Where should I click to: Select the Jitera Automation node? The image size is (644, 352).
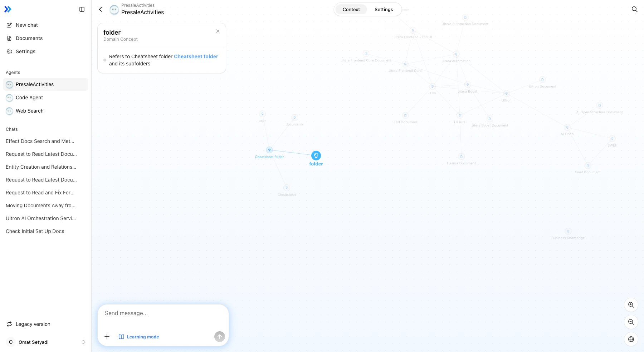point(456,54)
